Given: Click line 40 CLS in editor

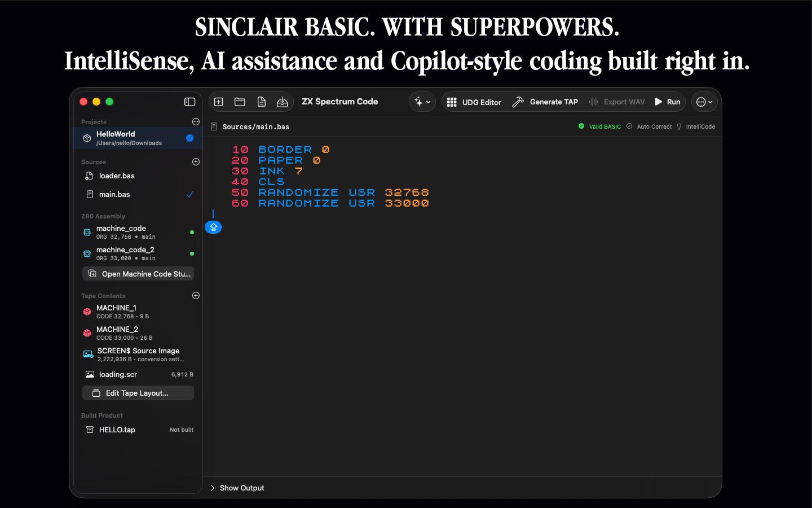Looking at the screenshot, I should point(258,182).
